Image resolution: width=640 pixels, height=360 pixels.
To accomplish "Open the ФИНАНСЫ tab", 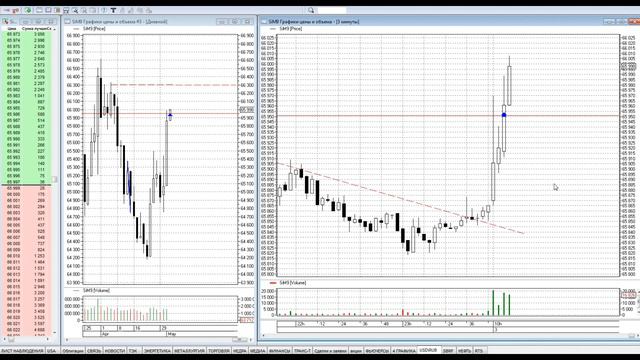I will [x=280, y=351].
